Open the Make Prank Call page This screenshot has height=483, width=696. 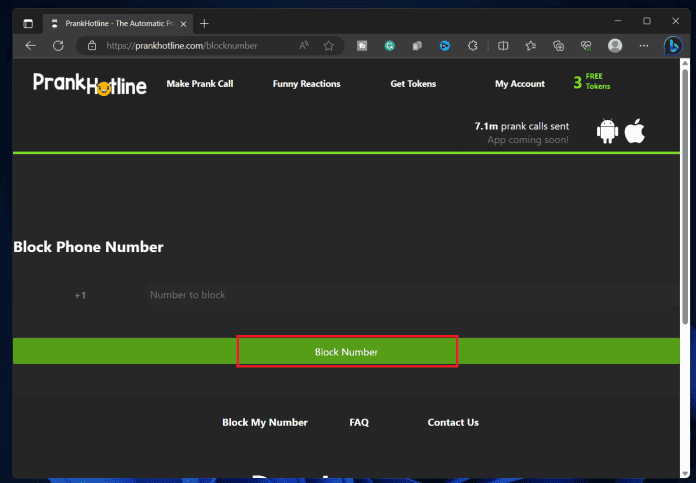199,84
